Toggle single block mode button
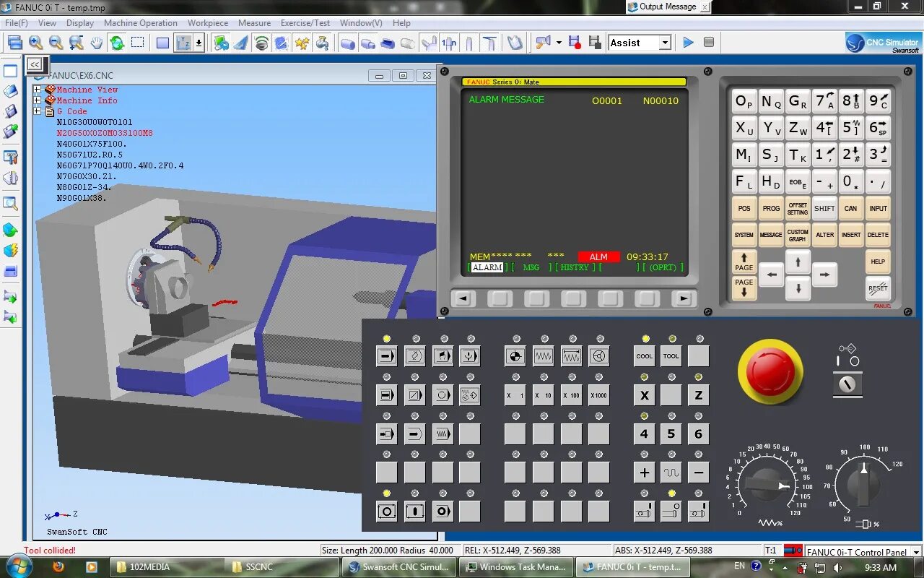The width and height of the screenshot is (924, 578). point(387,394)
